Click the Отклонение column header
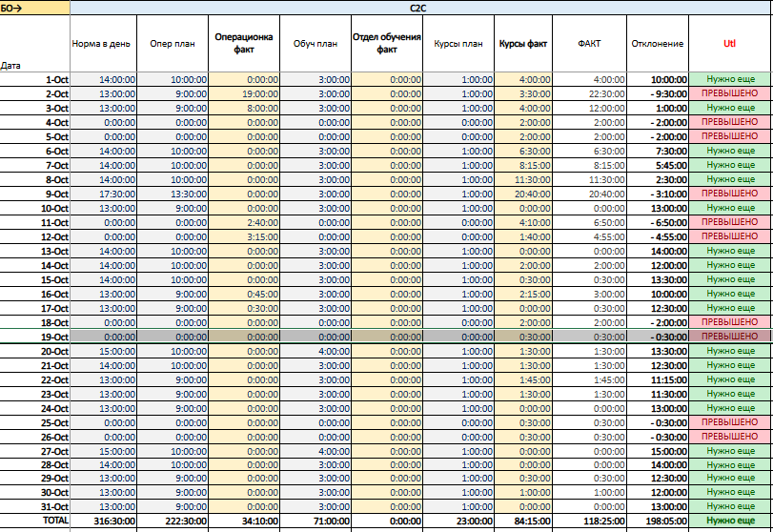Image resolution: width=773 pixels, height=532 pixels. click(658, 44)
